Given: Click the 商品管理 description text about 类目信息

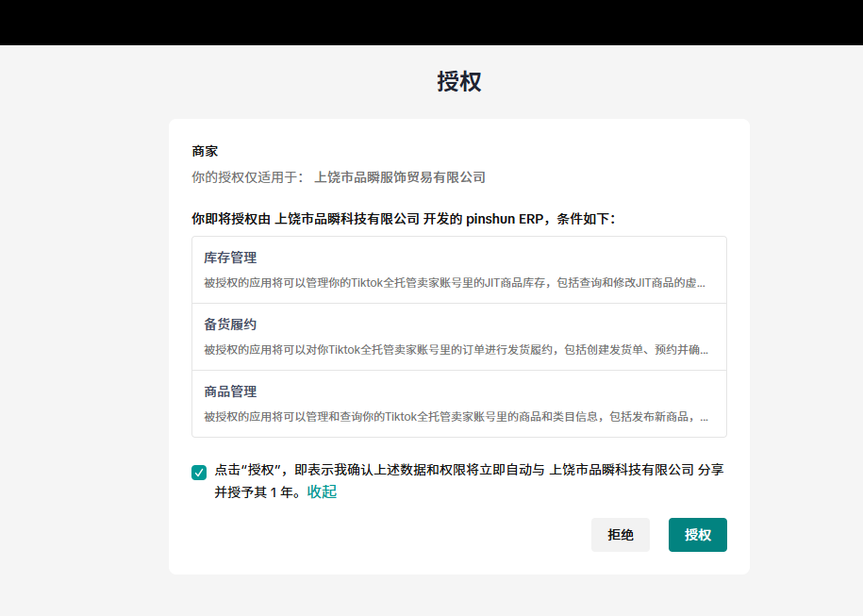Looking at the screenshot, I should (456, 417).
